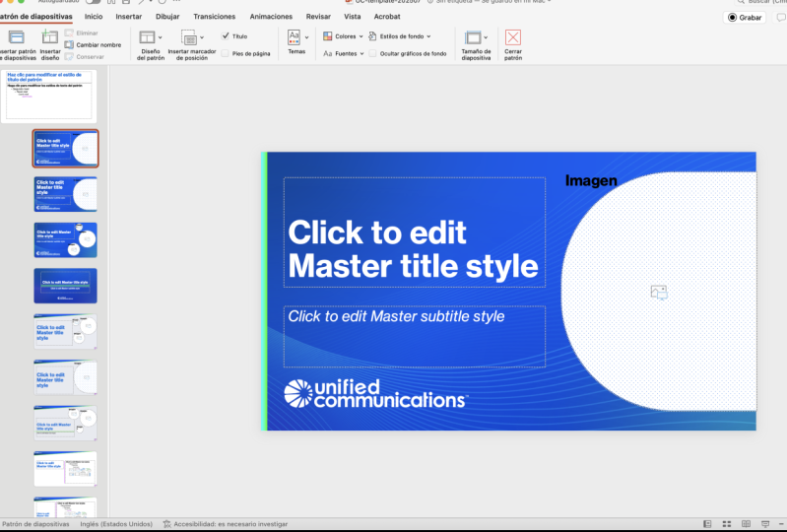Screen dimensions: 787x532
Task: Switch to reading view icon in status bar
Action: [746, 524]
